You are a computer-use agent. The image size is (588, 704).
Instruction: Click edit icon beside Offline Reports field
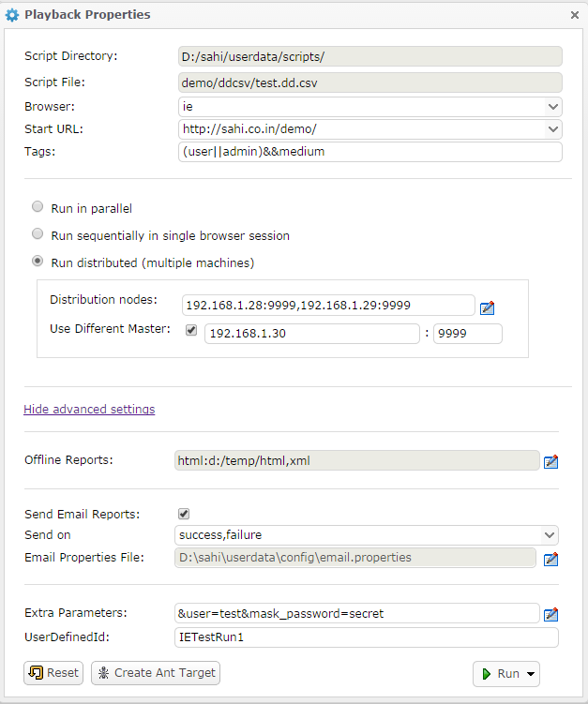coord(551,461)
